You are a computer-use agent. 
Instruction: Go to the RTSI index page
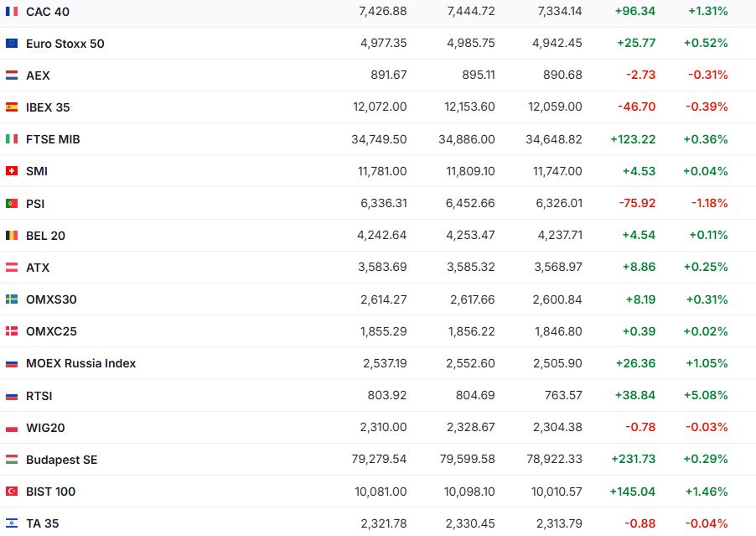39,396
